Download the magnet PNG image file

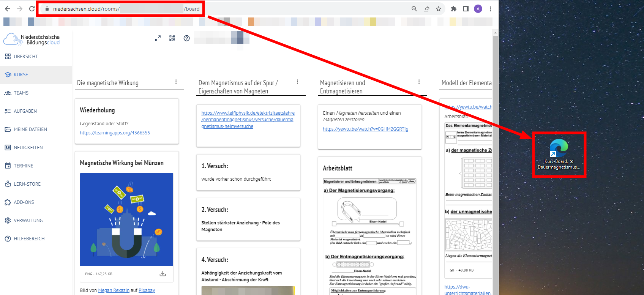point(163,274)
